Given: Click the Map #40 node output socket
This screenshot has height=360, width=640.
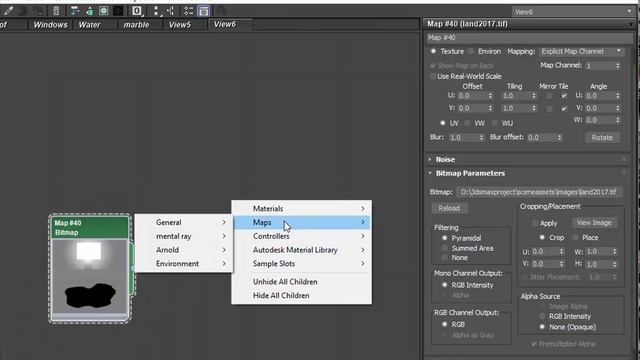Looking at the screenshot, I should coord(132,268).
